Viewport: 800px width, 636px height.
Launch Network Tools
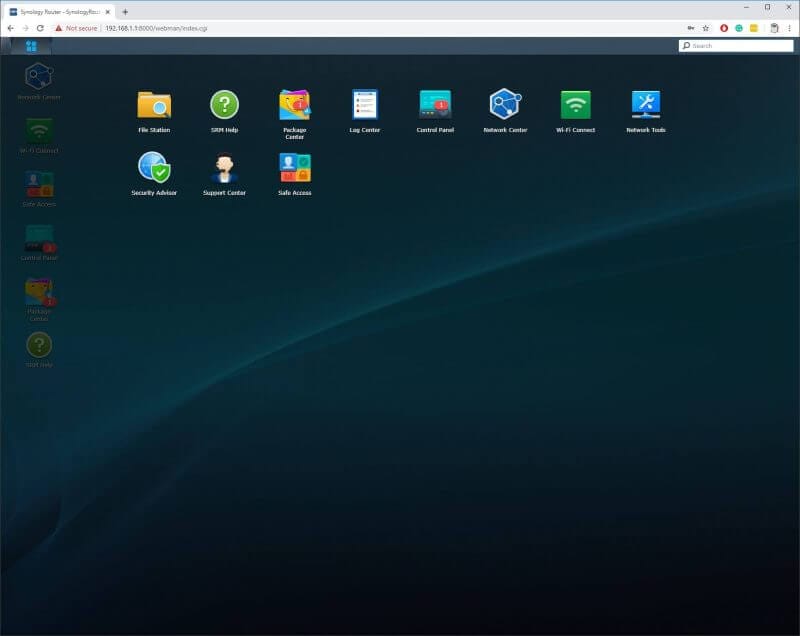point(646,101)
